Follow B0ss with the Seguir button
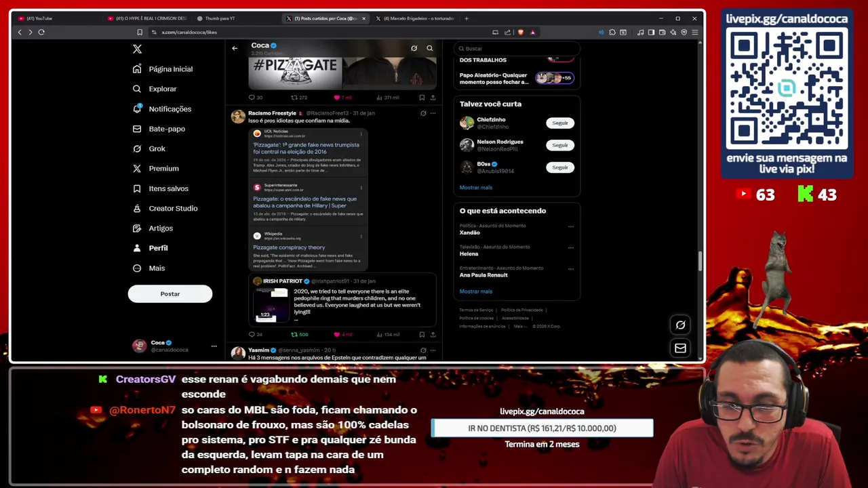 click(x=560, y=167)
